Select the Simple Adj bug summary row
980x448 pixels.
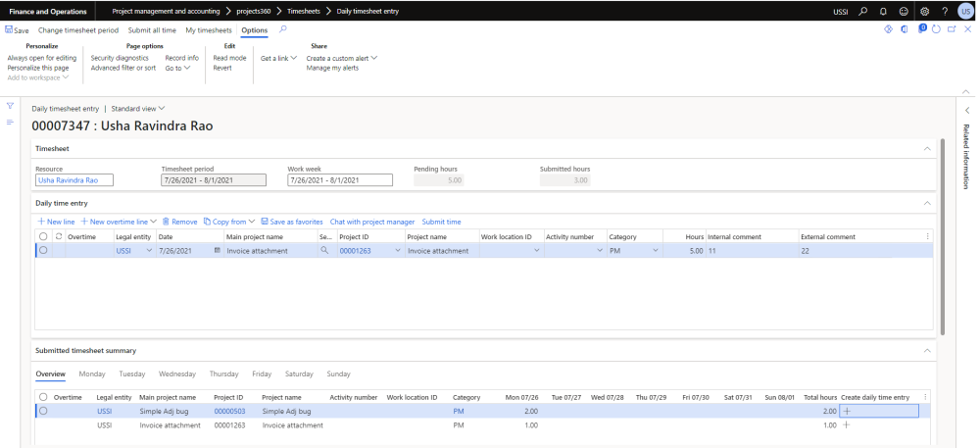(42, 412)
